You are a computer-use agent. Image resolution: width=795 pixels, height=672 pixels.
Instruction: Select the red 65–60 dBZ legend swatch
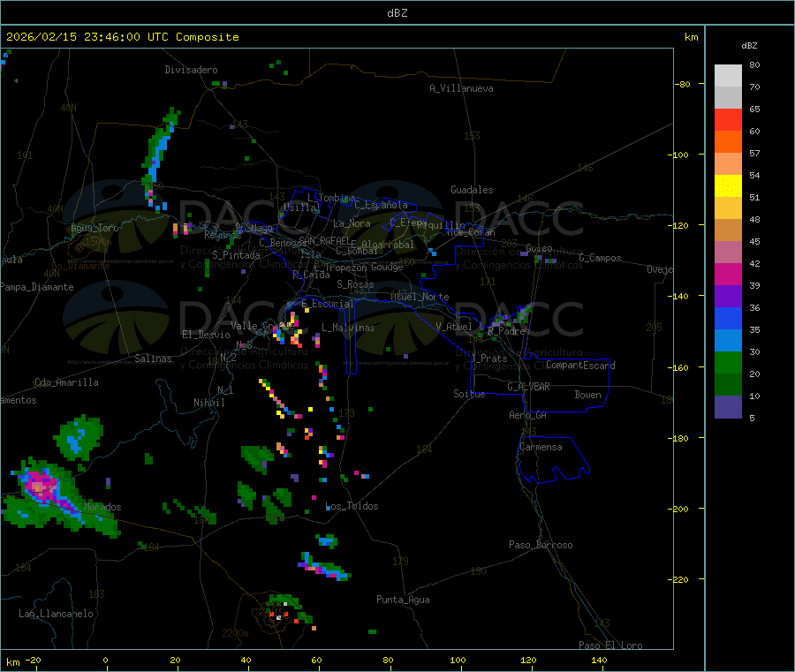point(728,119)
